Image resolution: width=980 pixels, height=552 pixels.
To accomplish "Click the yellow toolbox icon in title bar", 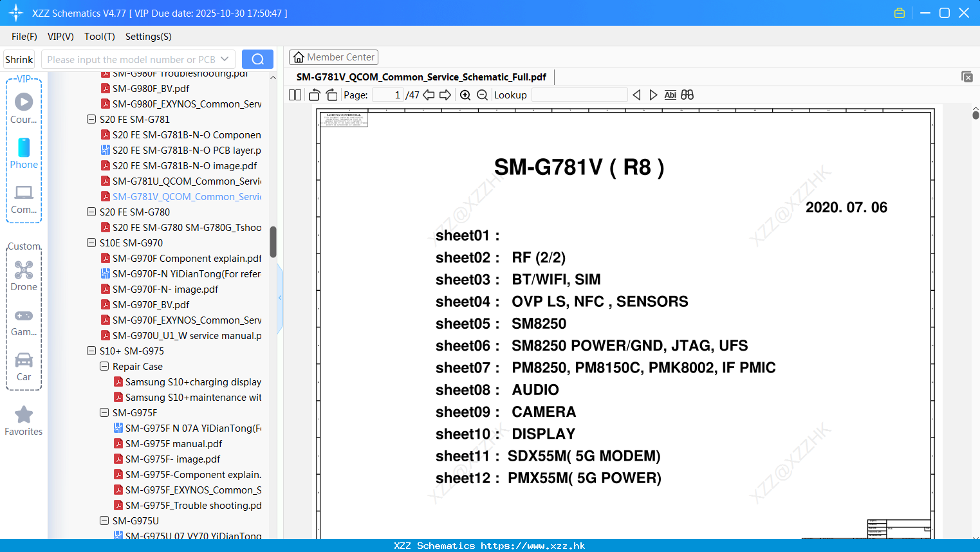I will tap(900, 13).
